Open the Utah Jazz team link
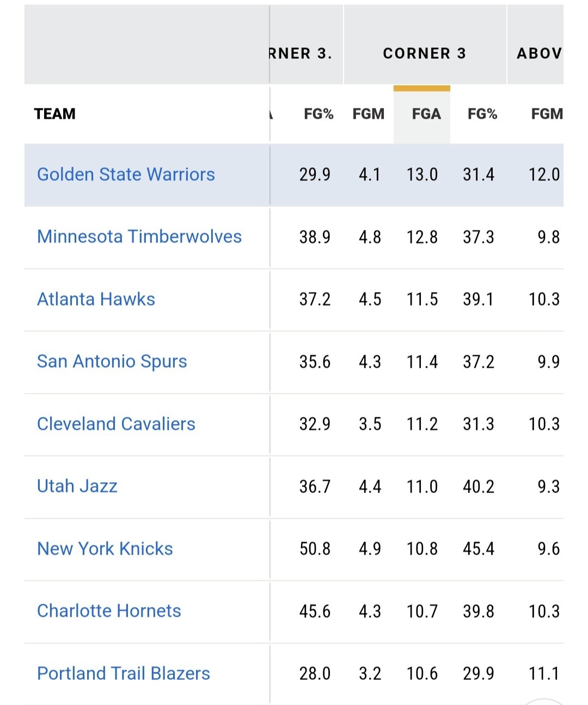Viewport: 588px width, 705px height. tap(77, 486)
